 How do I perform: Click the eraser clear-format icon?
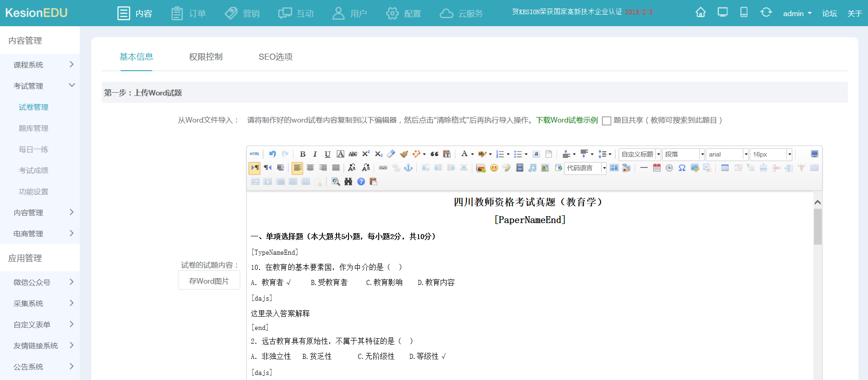point(391,154)
